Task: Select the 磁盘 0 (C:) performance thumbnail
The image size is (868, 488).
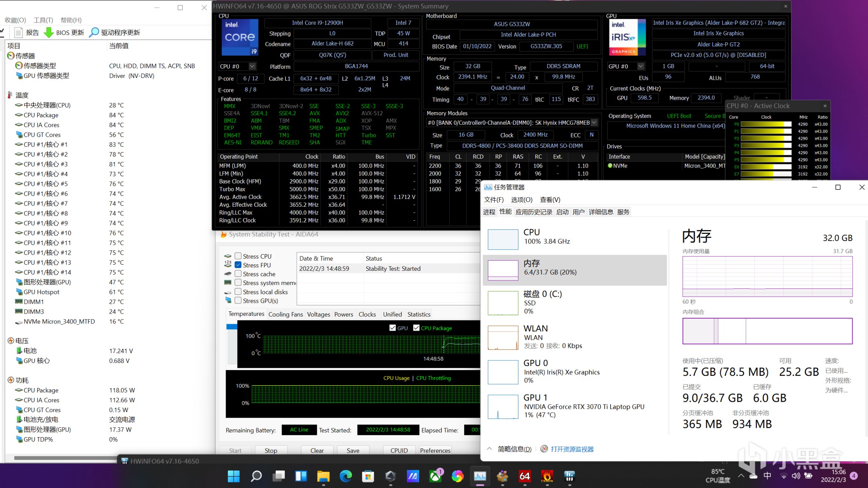Action: pos(503,303)
